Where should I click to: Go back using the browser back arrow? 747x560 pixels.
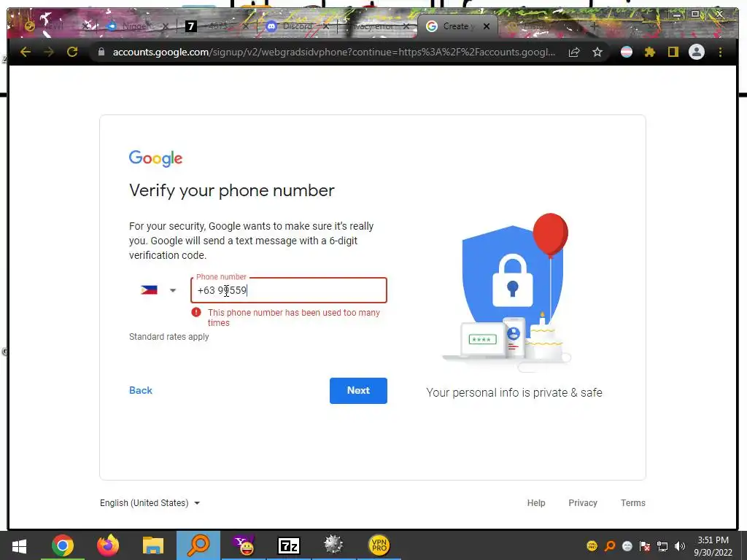(26, 52)
